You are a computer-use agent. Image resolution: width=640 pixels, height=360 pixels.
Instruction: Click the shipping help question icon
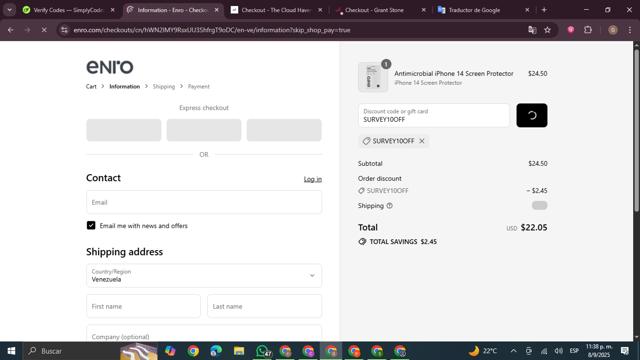pos(389,206)
